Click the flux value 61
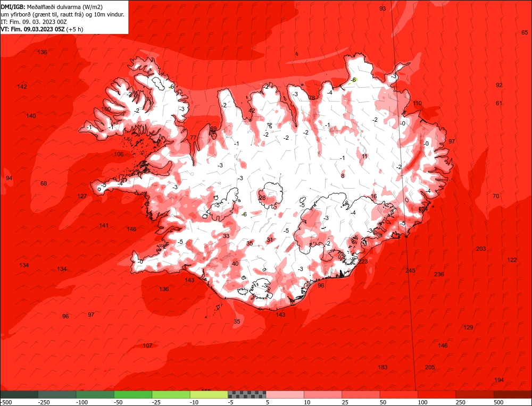 tap(499, 103)
